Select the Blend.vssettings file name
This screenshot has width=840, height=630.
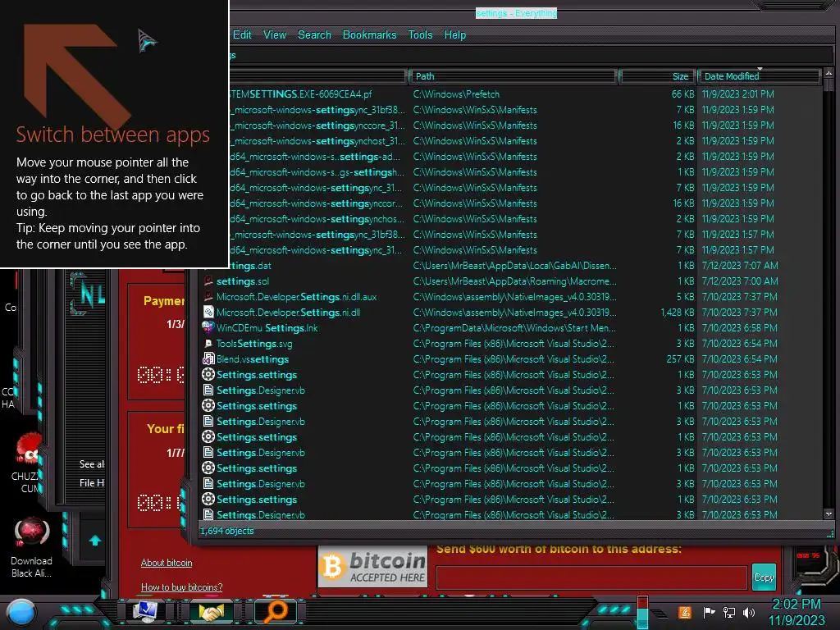[253, 359]
